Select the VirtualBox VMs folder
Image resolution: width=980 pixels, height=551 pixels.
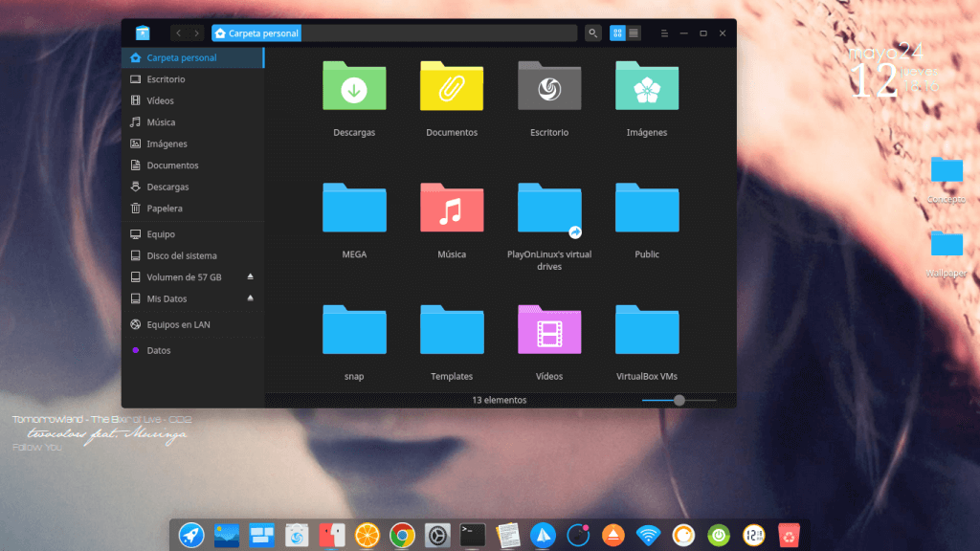647,331
